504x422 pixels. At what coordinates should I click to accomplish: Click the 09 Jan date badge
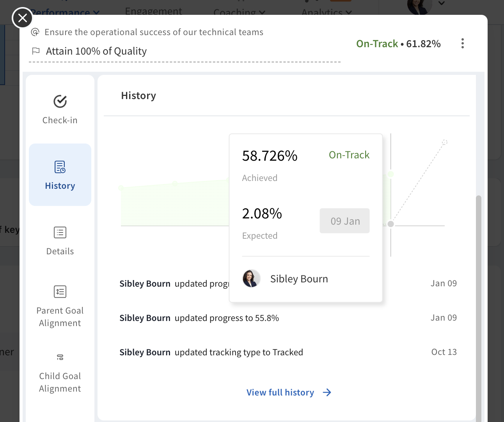coord(344,221)
